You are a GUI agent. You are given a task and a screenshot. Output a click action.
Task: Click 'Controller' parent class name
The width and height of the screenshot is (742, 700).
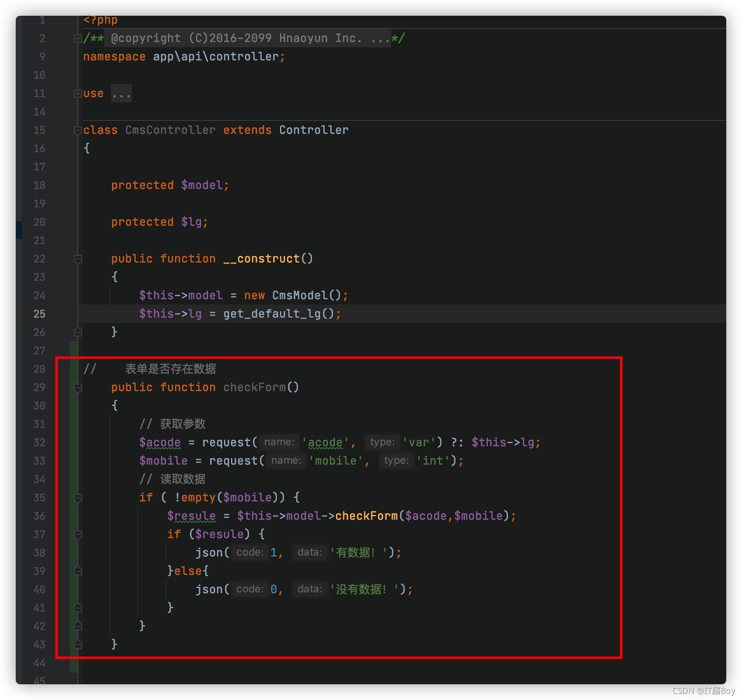tap(314, 130)
